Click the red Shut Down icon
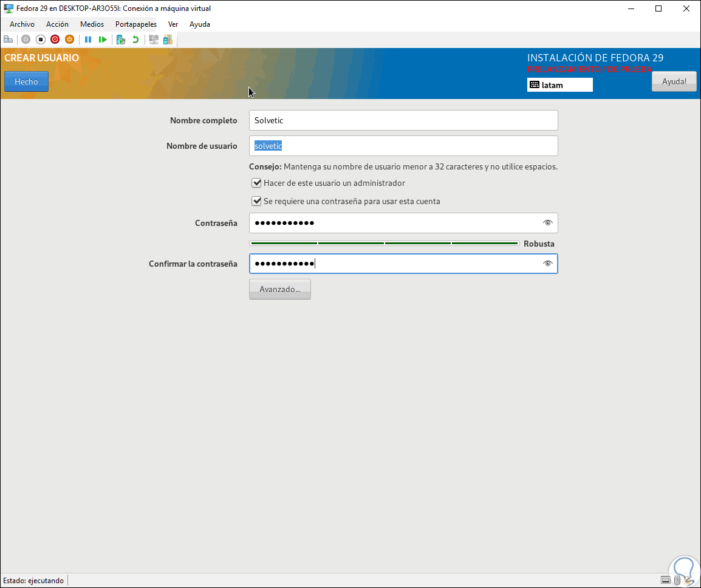The width and height of the screenshot is (701, 588). click(x=55, y=39)
